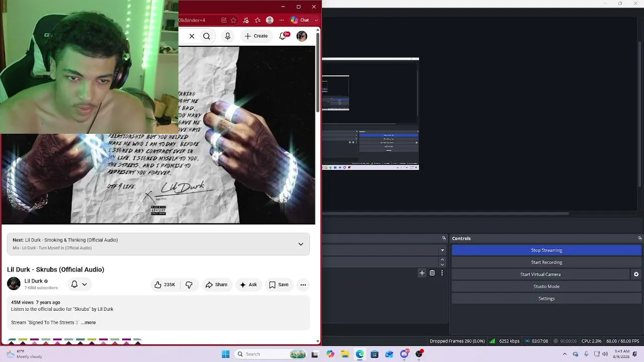
Task: Open more actions menu for the video
Action: point(303,285)
